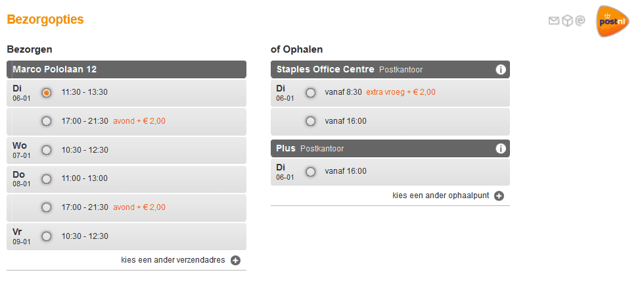The width and height of the screenshot is (644, 287).
Task: Select Tuesday 11:30 - 13:30 delivery slot
Action: (x=47, y=93)
